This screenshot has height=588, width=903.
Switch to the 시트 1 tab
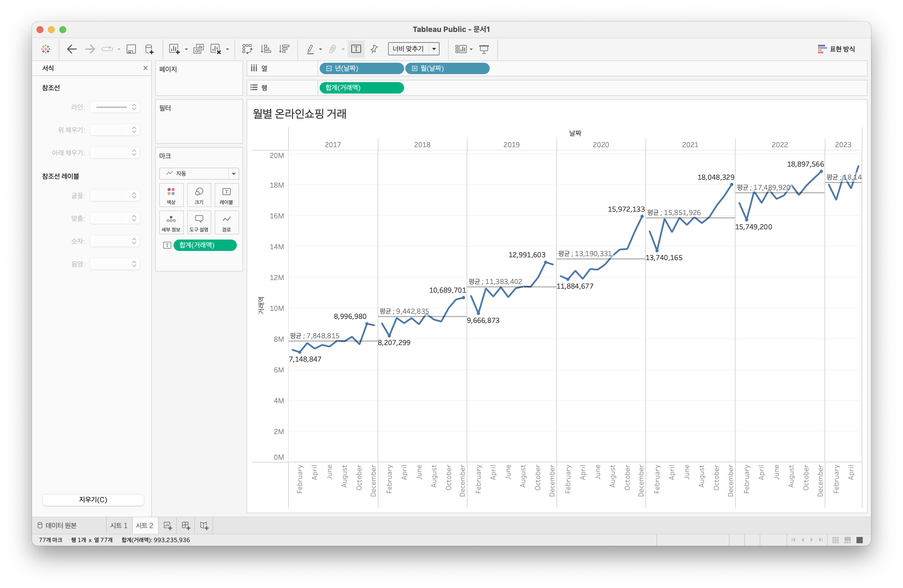tap(119, 526)
